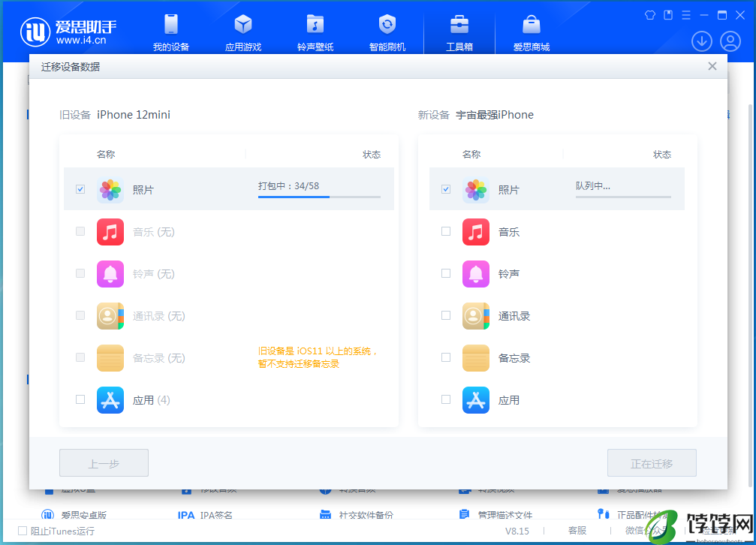The width and height of the screenshot is (756, 545).
Task: Click the title bar mini window icon
Action: pos(668,15)
